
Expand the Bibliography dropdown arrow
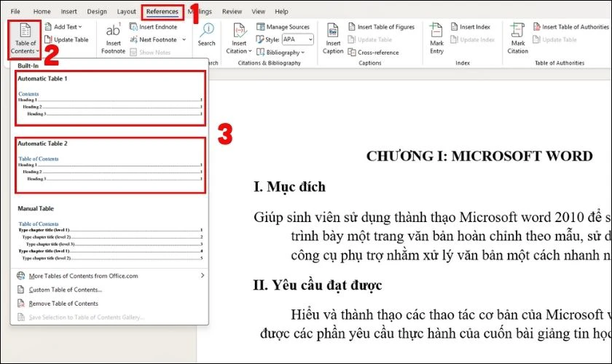[303, 52]
